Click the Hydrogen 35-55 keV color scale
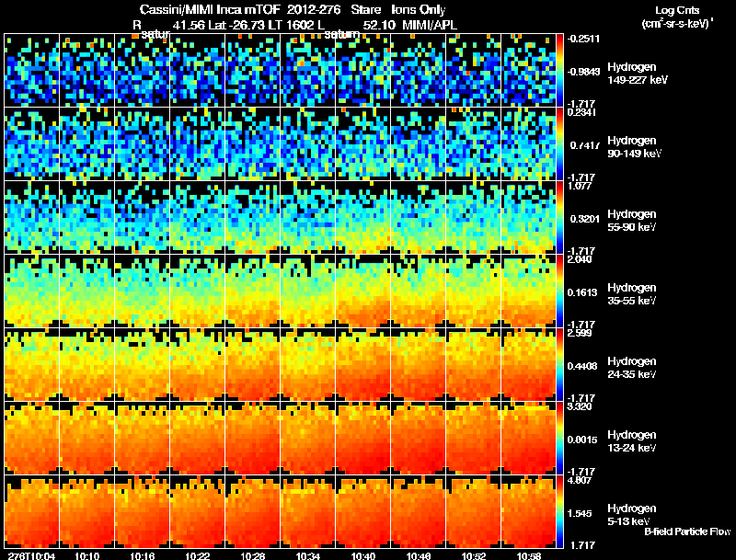736x560 pixels. tap(559, 291)
